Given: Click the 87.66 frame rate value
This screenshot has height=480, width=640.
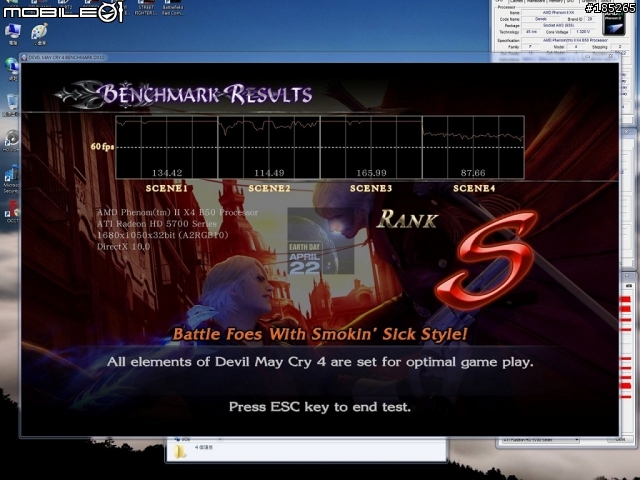Looking at the screenshot, I should 473,173.
